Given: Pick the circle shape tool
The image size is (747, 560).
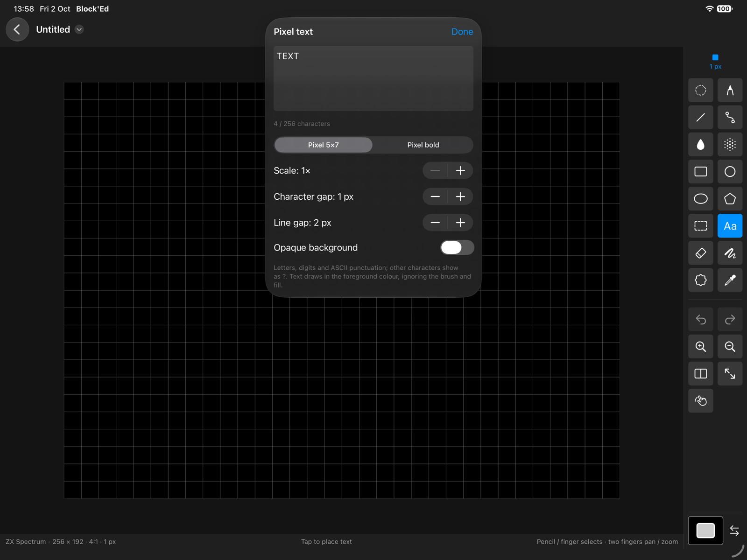Looking at the screenshot, I should pyautogui.click(x=730, y=172).
